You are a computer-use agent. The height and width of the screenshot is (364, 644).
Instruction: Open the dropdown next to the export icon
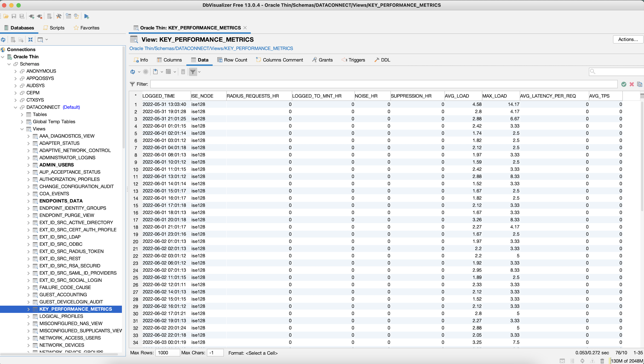pos(162,72)
